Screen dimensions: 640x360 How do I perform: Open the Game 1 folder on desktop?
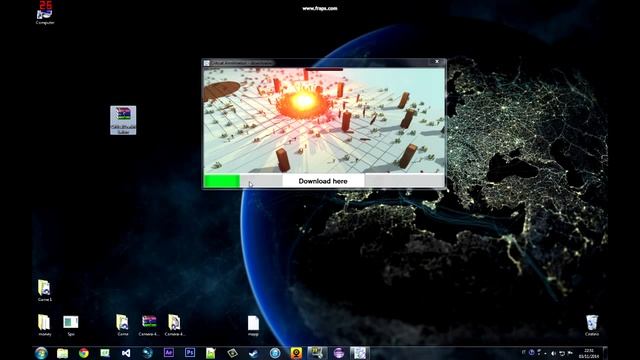(x=44, y=291)
